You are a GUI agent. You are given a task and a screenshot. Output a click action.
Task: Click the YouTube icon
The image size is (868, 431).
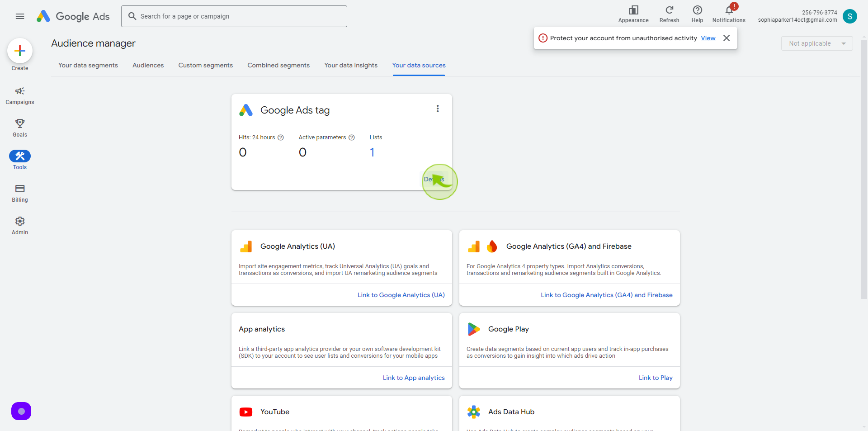point(246,412)
